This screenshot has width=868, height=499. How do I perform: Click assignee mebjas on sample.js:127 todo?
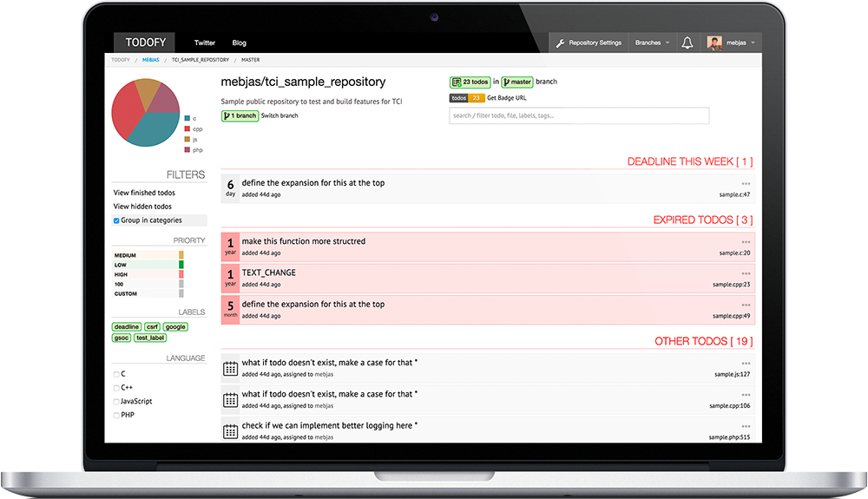(324, 375)
